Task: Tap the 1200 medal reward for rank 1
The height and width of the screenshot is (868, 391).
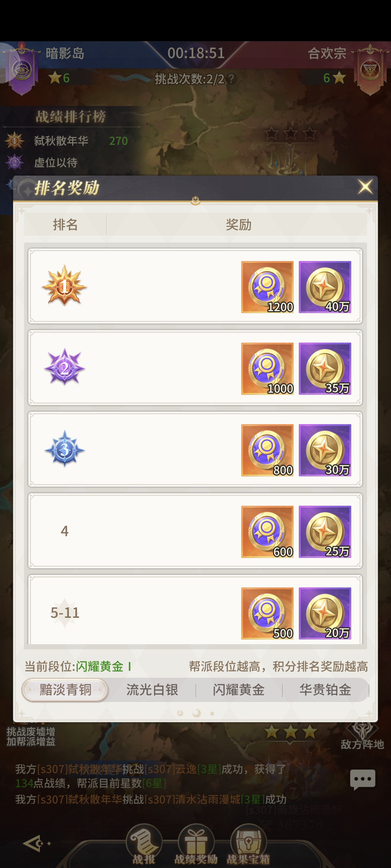Action: 267,287
